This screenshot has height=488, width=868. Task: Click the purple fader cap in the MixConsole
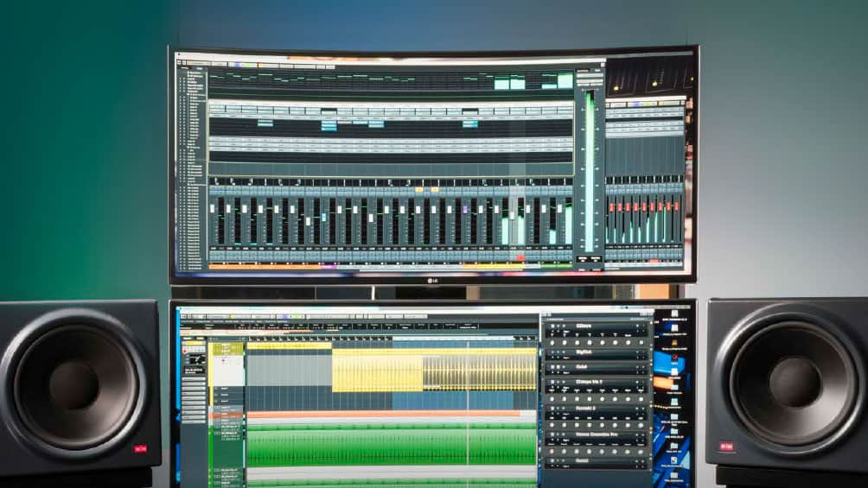[x=466, y=209]
